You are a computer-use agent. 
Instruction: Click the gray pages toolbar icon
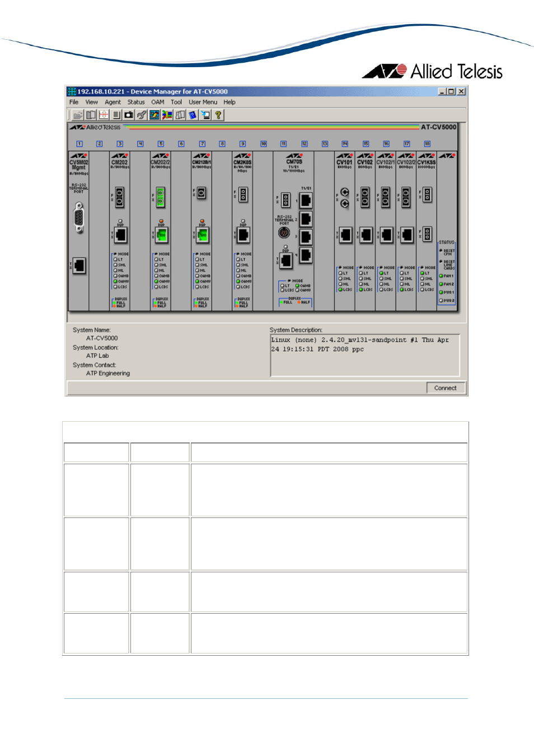click(x=180, y=115)
